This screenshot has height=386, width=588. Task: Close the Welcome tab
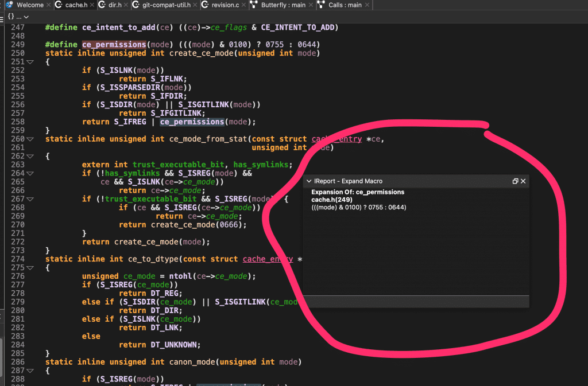[x=48, y=5]
